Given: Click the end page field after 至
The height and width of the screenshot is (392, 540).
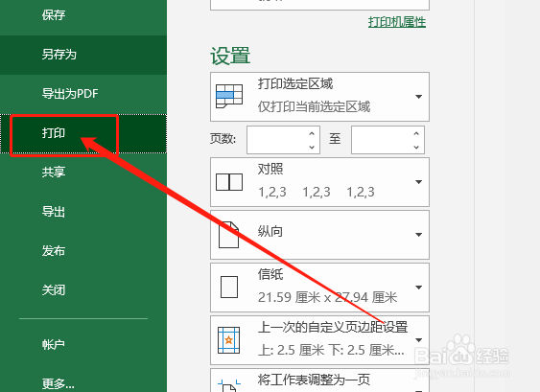Looking at the screenshot, I should (382, 139).
